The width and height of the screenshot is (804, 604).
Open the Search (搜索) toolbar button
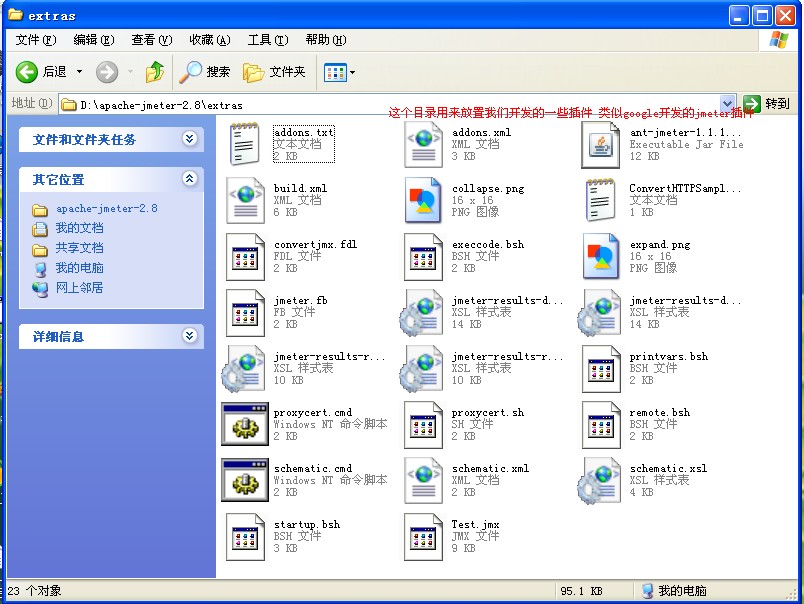[205, 72]
